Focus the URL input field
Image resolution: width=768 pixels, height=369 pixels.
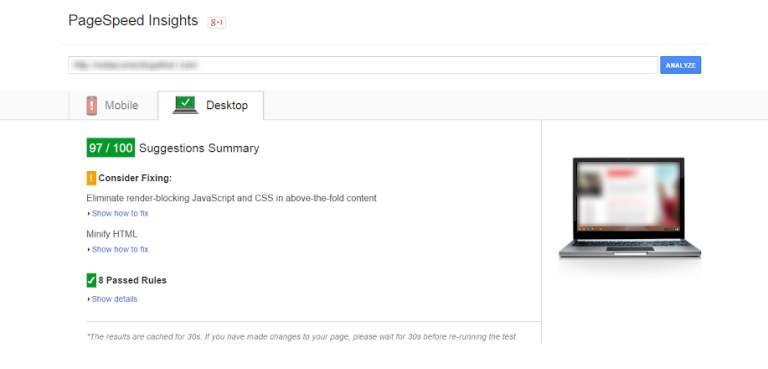363,65
